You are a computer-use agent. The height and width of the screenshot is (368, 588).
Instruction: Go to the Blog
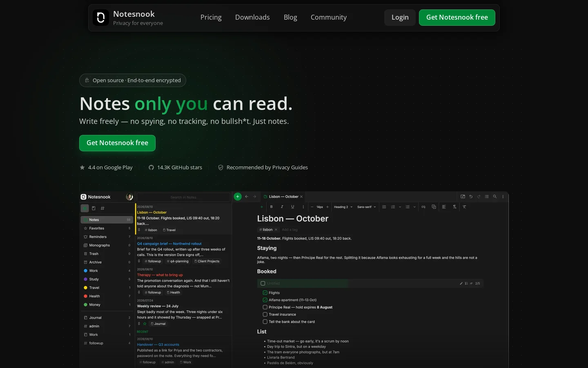(x=290, y=17)
